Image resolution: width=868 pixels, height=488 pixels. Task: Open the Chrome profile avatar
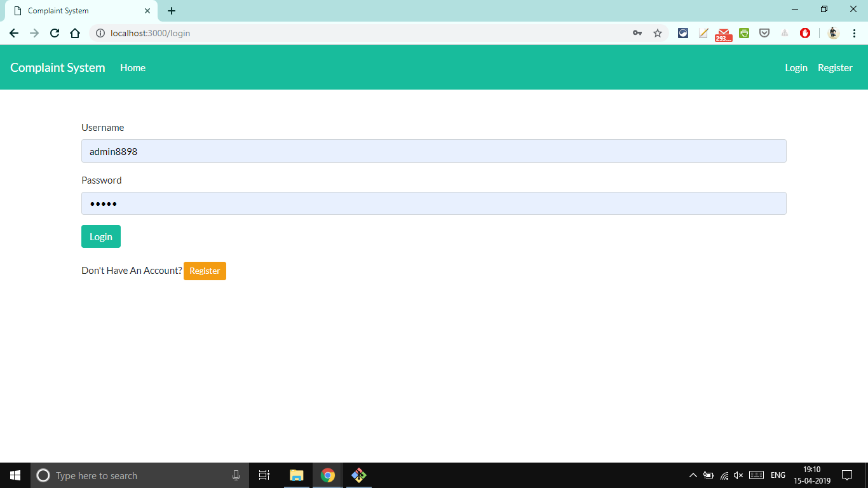(834, 33)
